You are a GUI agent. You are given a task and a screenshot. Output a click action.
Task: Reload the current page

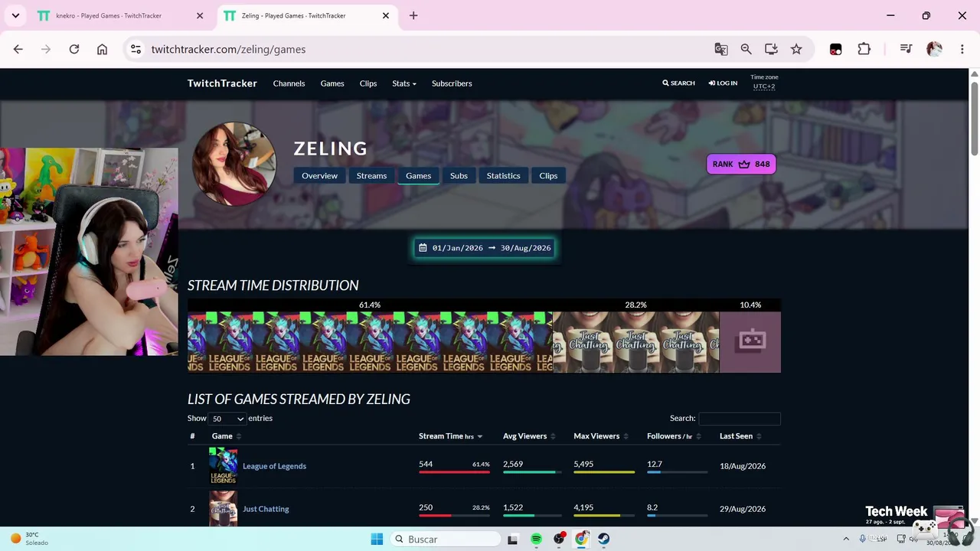coord(74,49)
